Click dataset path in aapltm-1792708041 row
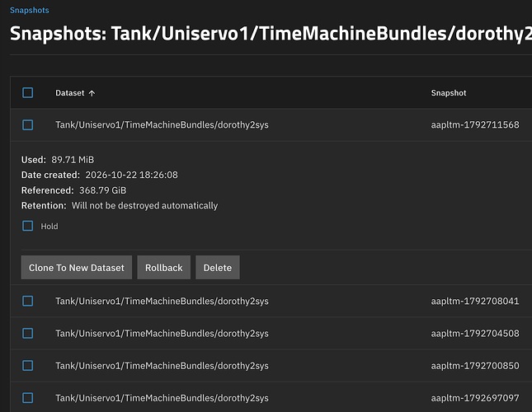The height and width of the screenshot is (412, 532). [x=162, y=301]
